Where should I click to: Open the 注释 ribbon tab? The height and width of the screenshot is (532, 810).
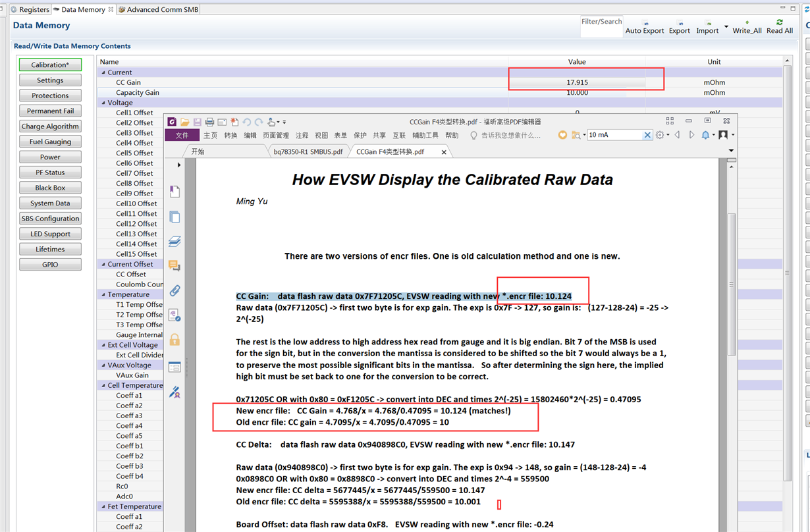coord(302,135)
